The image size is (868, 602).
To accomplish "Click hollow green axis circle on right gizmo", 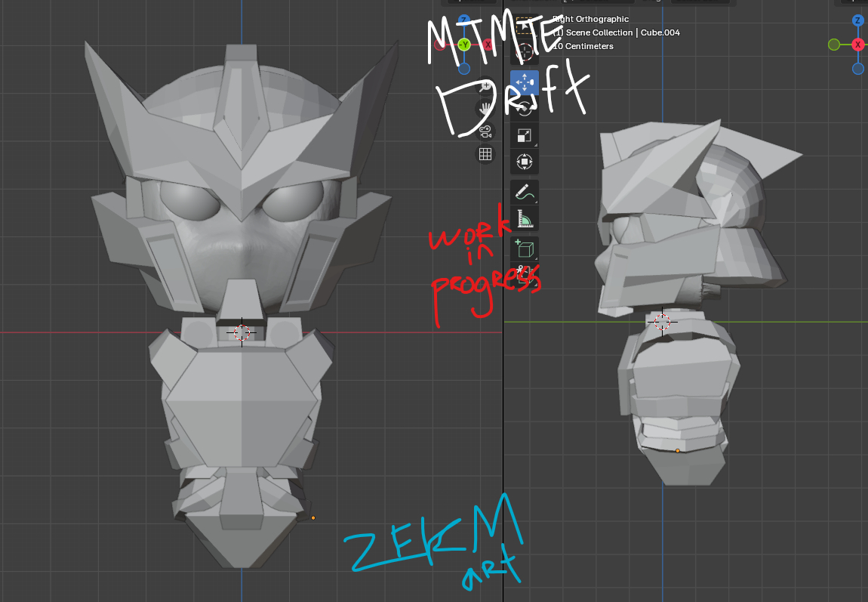I will click(834, 45).
